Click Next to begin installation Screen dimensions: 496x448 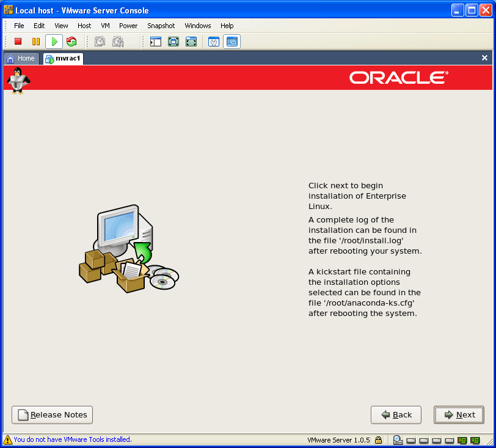(459, 415)
